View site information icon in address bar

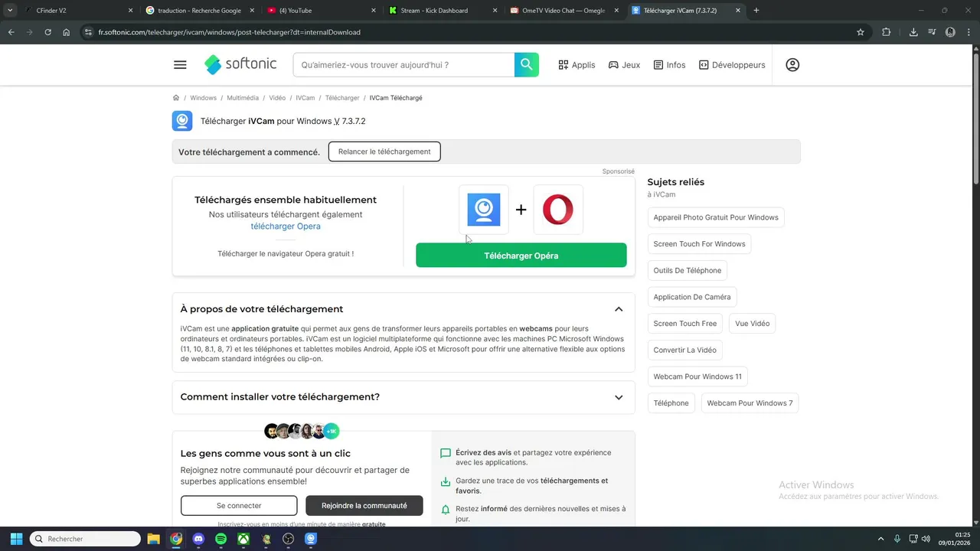(89, 32)
